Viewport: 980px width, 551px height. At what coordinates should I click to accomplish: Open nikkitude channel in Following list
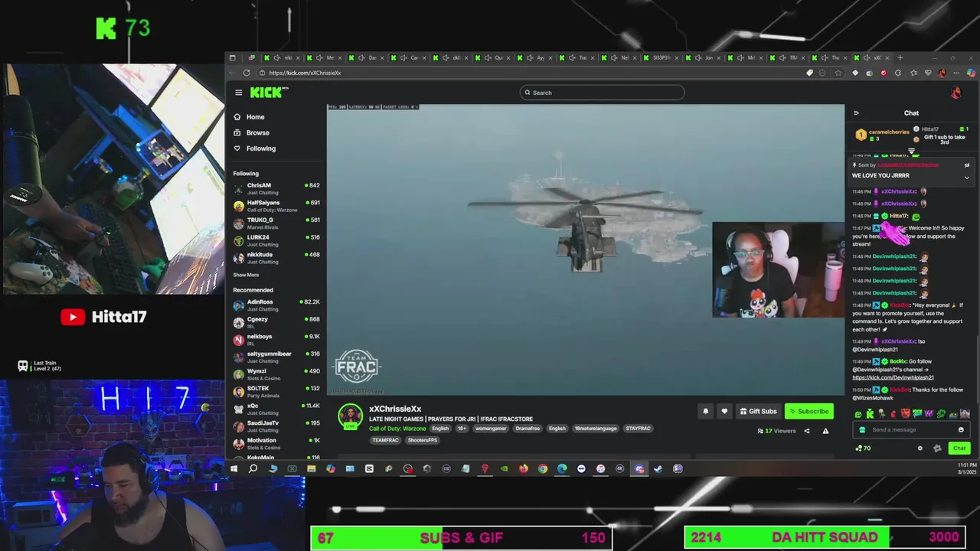[276, 258]
